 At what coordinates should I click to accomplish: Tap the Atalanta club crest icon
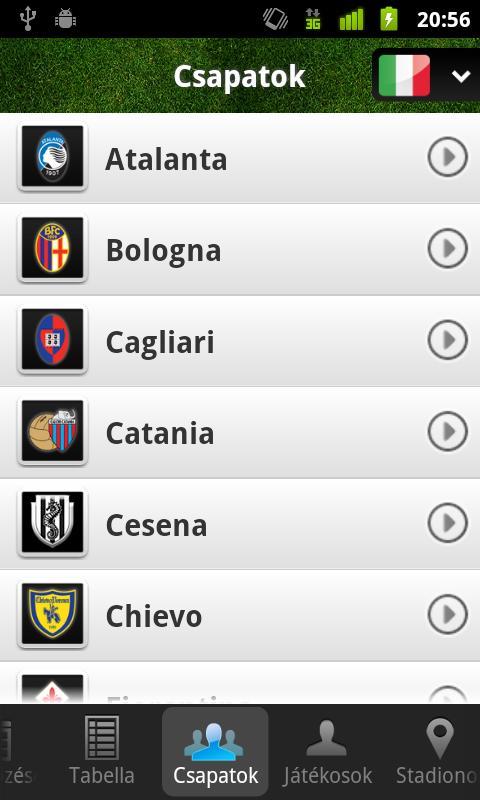53,157
